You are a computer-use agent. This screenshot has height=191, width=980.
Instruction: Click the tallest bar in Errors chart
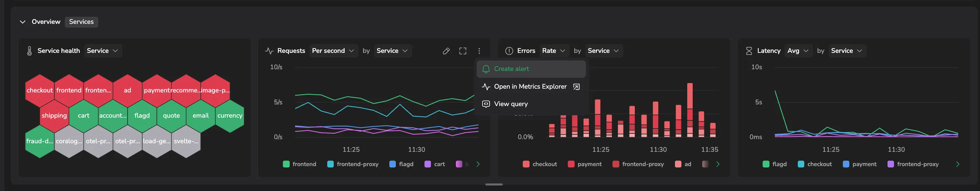tap(690, 110)
